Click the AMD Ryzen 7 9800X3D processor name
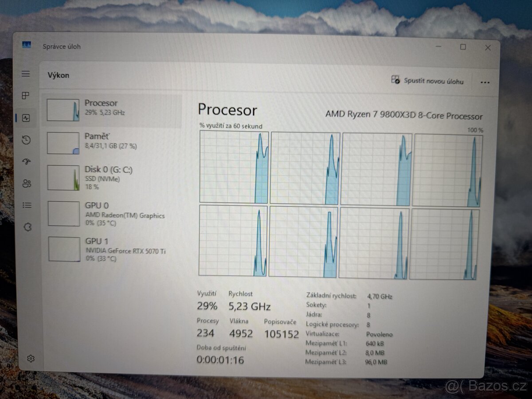The height and width of the screenshot is (399, 532). tap(405, 116)
